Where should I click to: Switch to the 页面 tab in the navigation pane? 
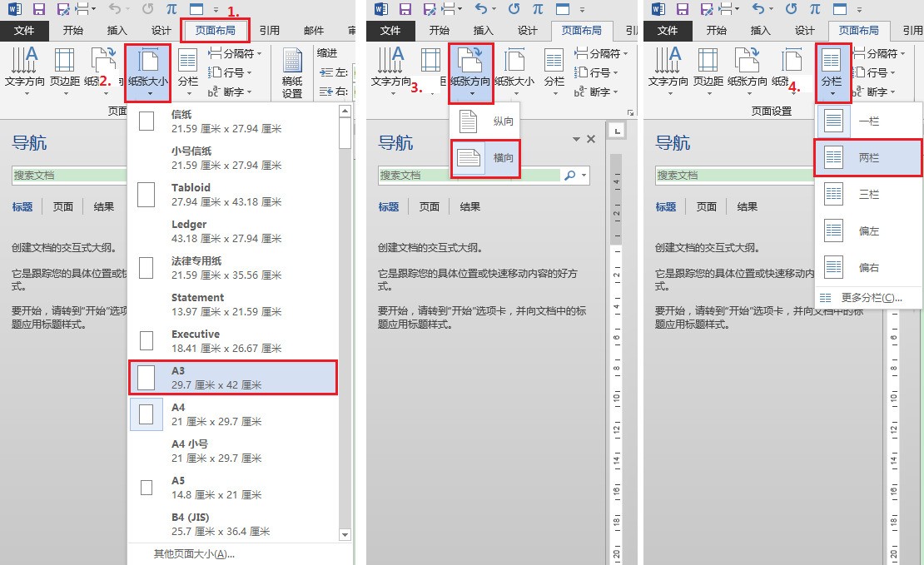point(62,206)
